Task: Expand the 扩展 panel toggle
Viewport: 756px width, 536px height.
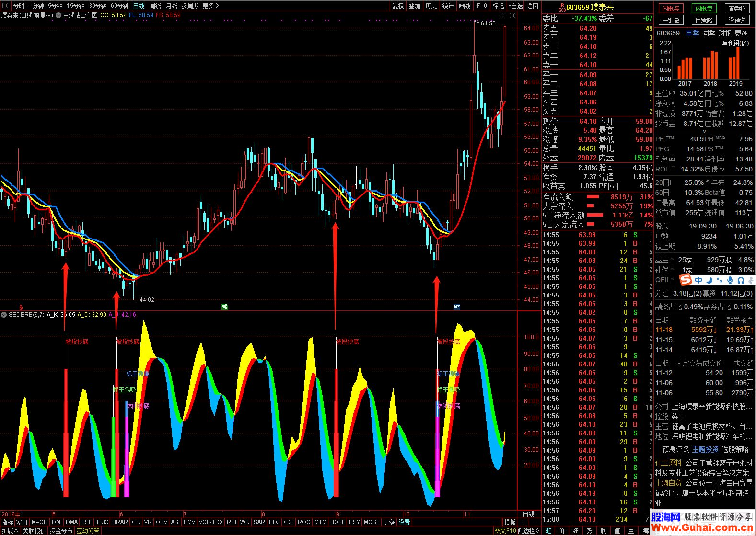Action: point(10,531)
